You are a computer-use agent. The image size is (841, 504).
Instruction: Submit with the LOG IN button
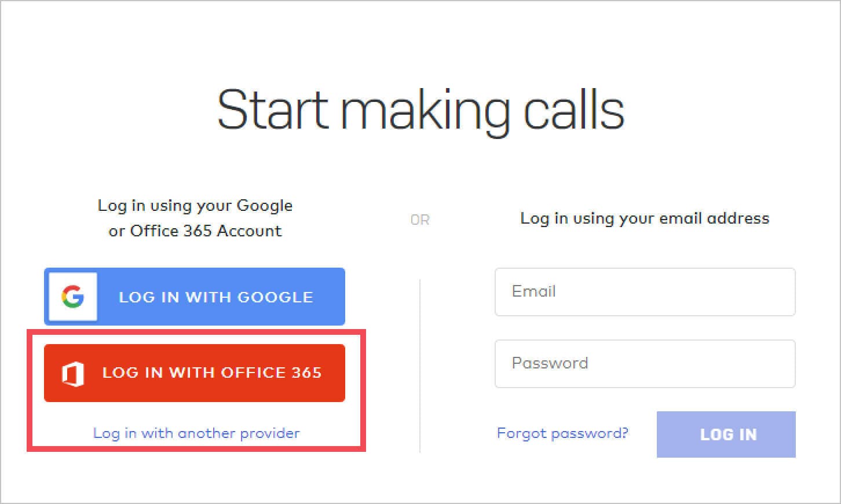[x=726, y=434]
